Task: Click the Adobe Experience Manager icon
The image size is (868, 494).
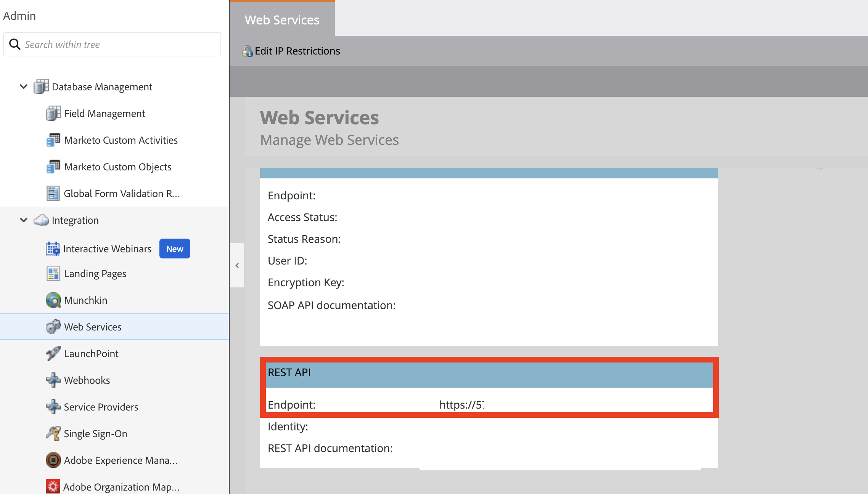Action: tap(53, 460)
